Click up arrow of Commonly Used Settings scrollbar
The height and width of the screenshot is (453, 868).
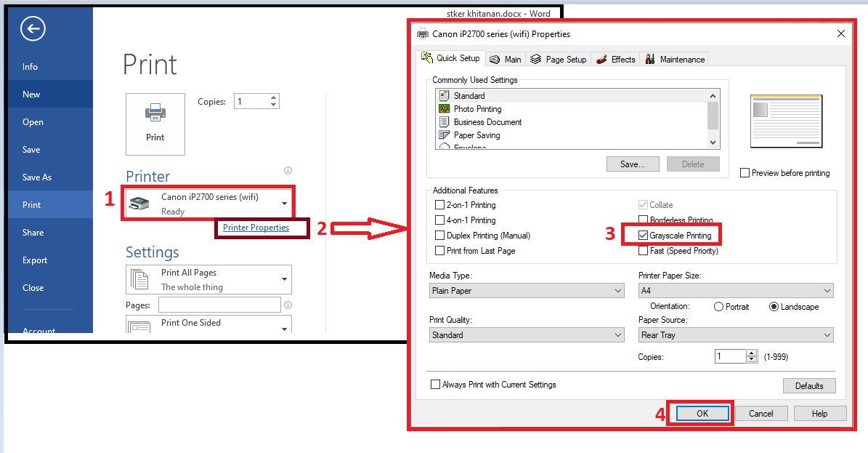(713, 95)
